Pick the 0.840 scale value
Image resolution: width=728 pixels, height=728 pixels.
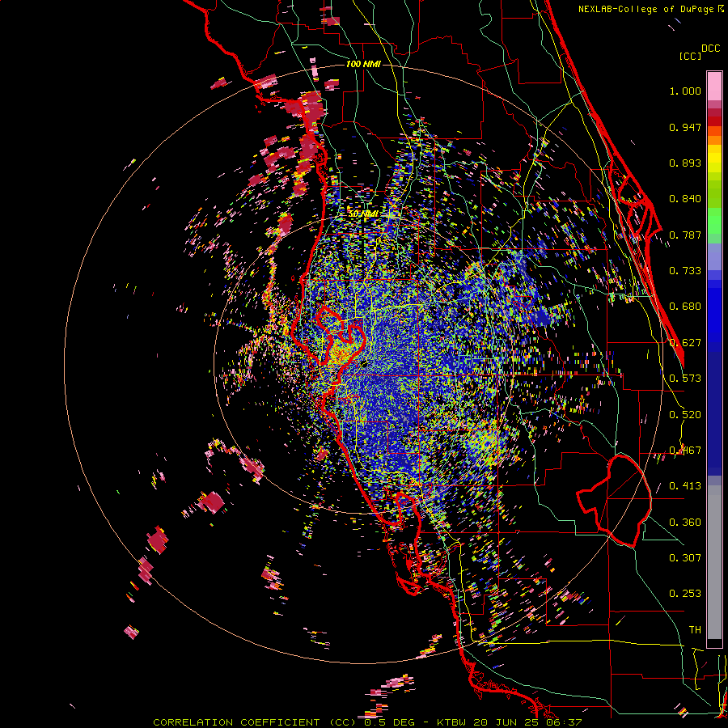pyautogui.click(x=685, y=199)
